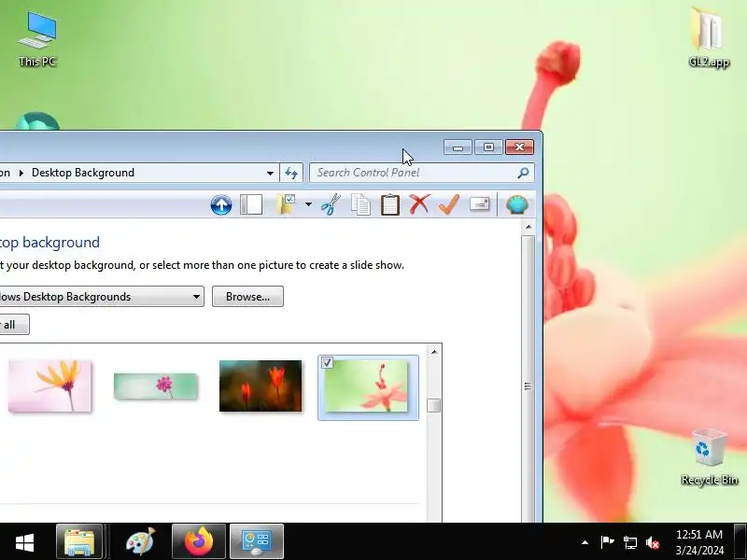Maximize the Desktop Background window
Image resolution: width=747 pixels, height=560 pixels.
pyautogui.click(x=488, y=147)
